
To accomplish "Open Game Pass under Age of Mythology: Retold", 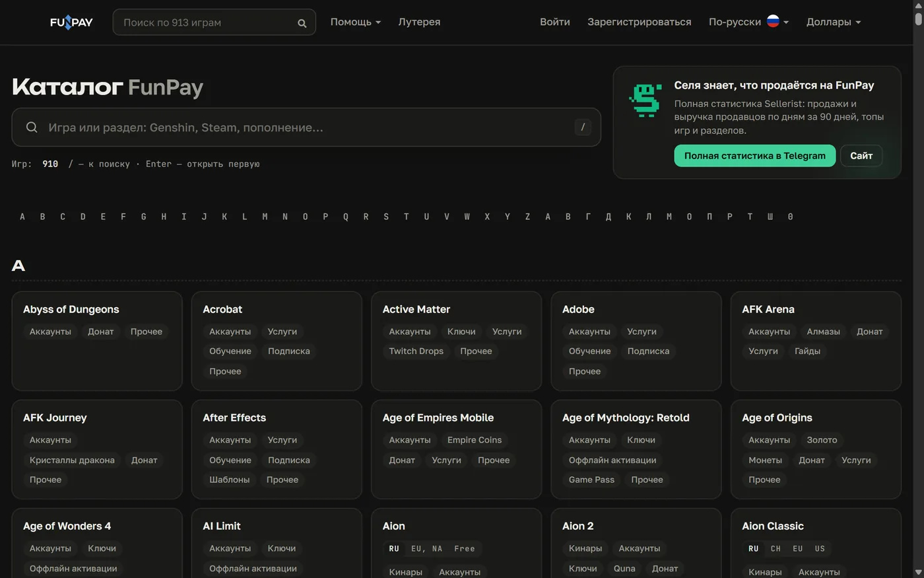I will coord(591,480).
